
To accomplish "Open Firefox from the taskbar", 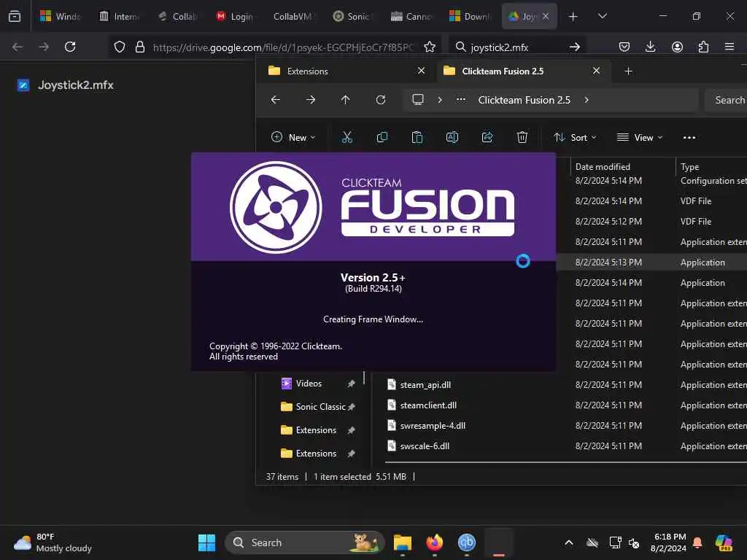I will point(435,542).
